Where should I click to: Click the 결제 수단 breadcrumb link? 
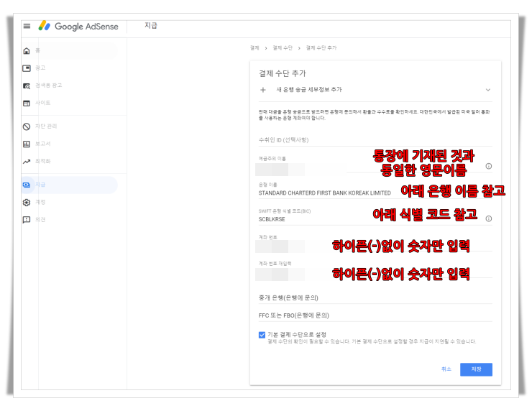pyautogui.click(x=283, y=48)
